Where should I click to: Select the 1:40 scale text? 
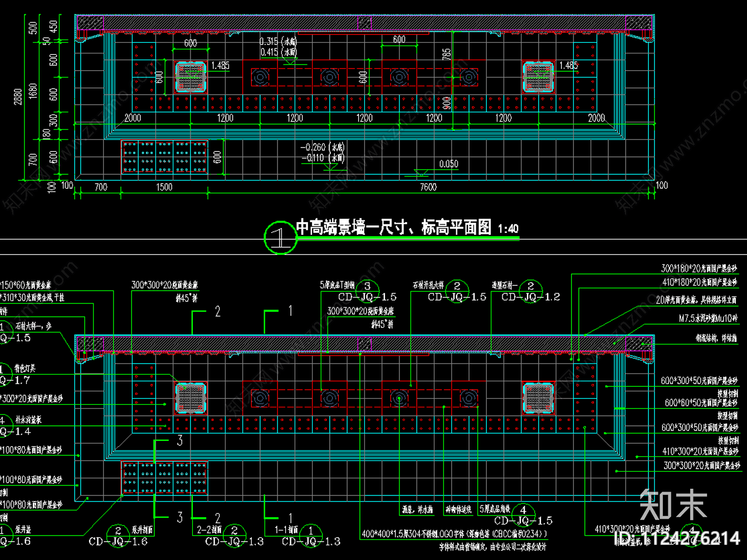pos(508,229)
